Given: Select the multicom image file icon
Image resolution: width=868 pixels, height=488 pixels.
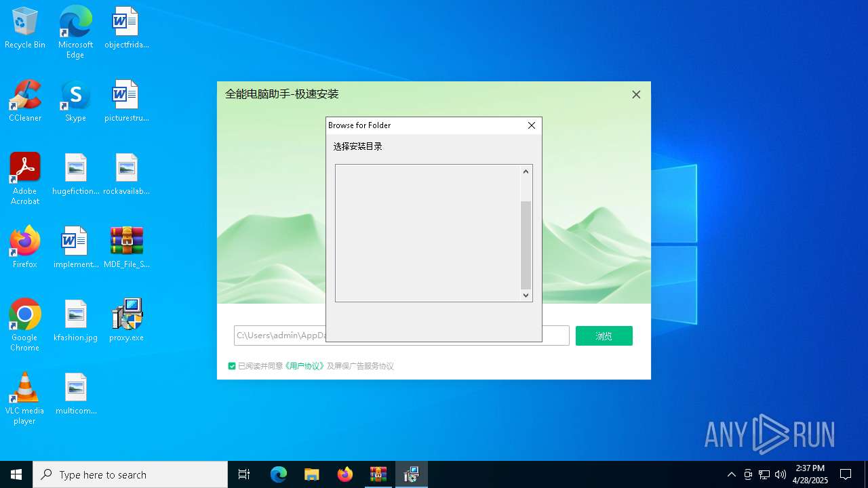Looking at the screenshot, I should click(75, 394).
